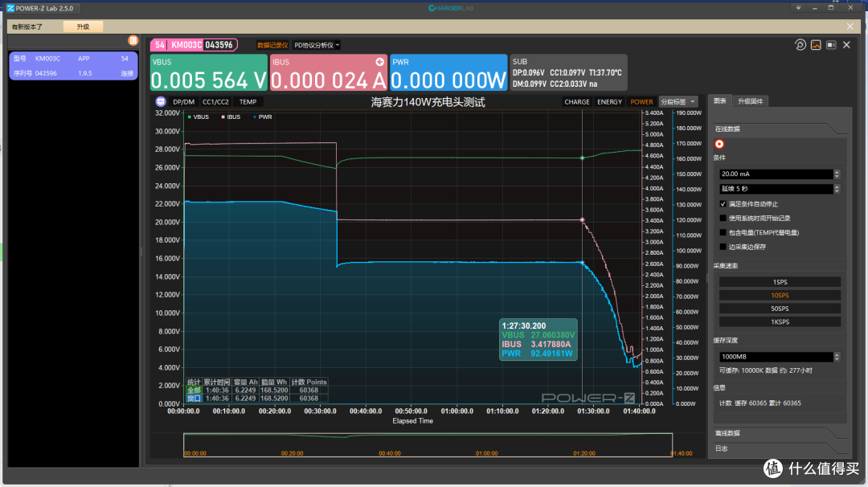Click the cursor tooltip showing 1:27:30.200
Image resolution: width=868 pixels, height=487 pixels.
coord(538,340)
